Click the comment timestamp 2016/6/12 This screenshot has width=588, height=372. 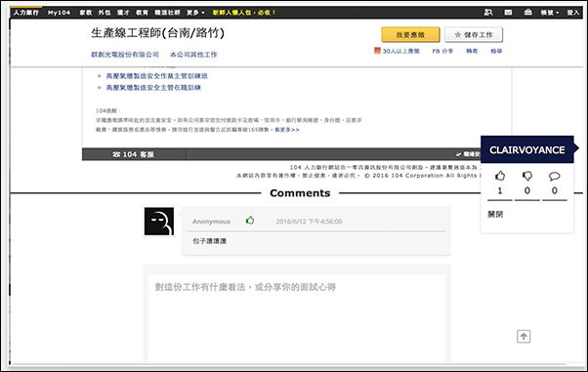click(x=309, y=222)
